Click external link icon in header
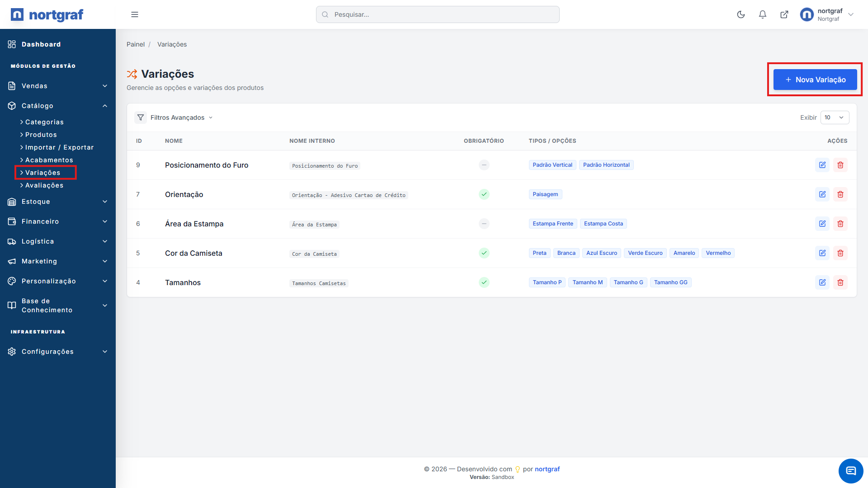The image size is (868, 488). click(x=784, y=14)
